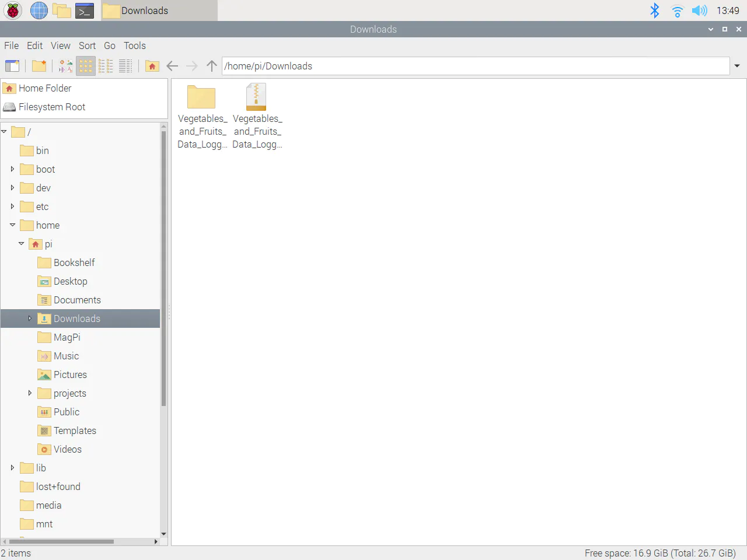Expand the boot folder node
The image size is (747, 560).
click(x=12, y=169)
